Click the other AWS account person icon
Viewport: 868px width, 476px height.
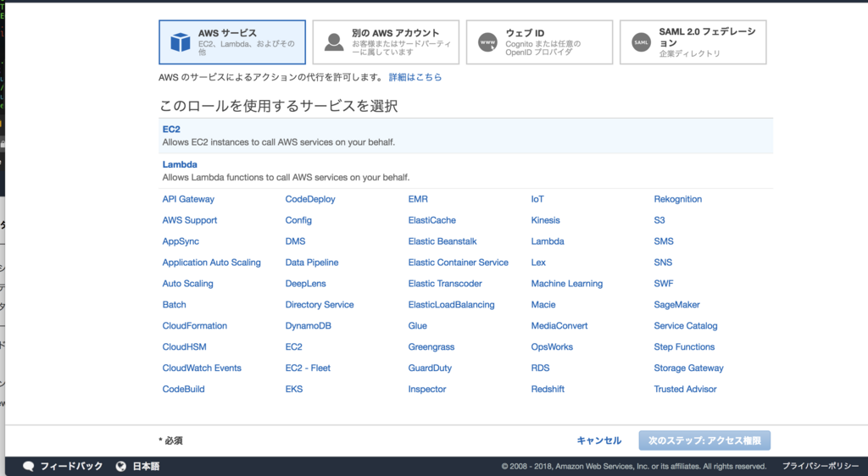click(x=334, y=42)
